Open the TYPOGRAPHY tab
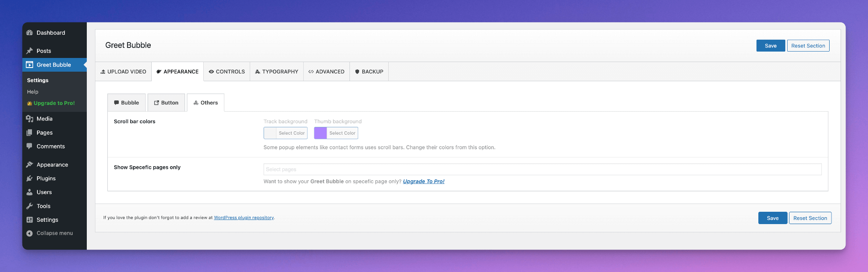 click(x=277, y=72)
